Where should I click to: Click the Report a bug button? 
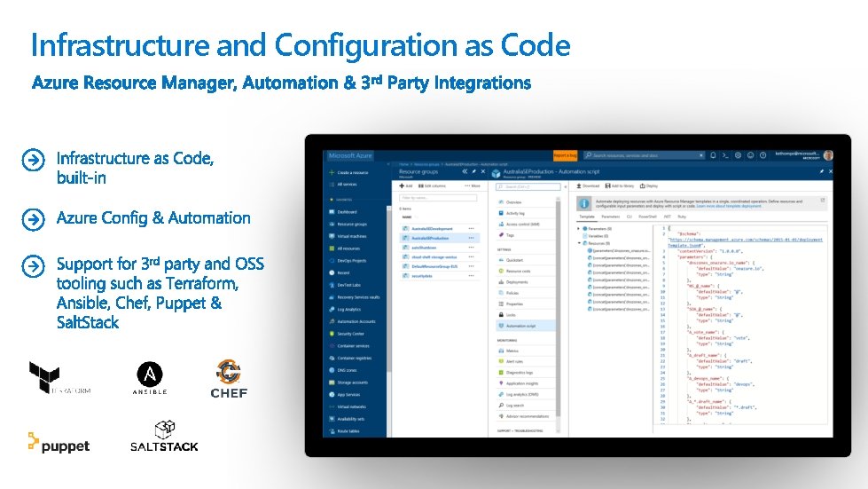(565, 155)
